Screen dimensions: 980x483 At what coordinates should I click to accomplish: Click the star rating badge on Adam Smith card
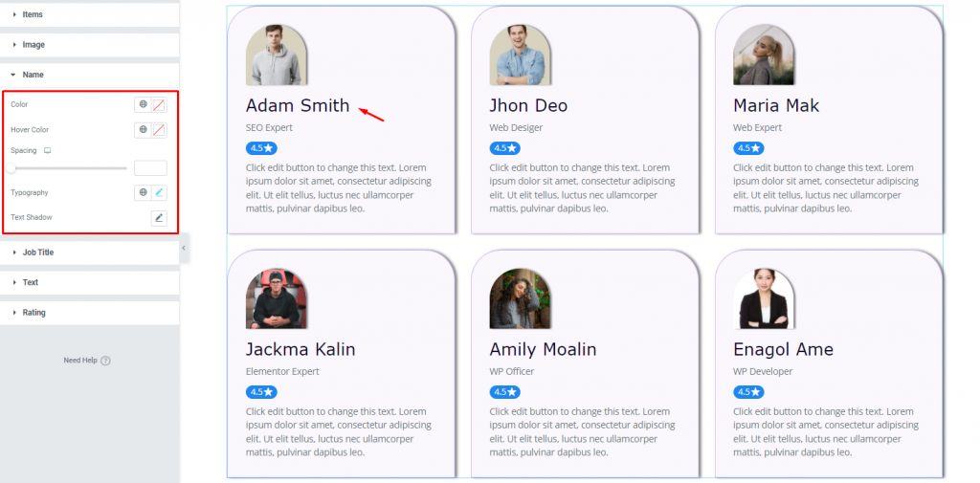pos(261,148)
